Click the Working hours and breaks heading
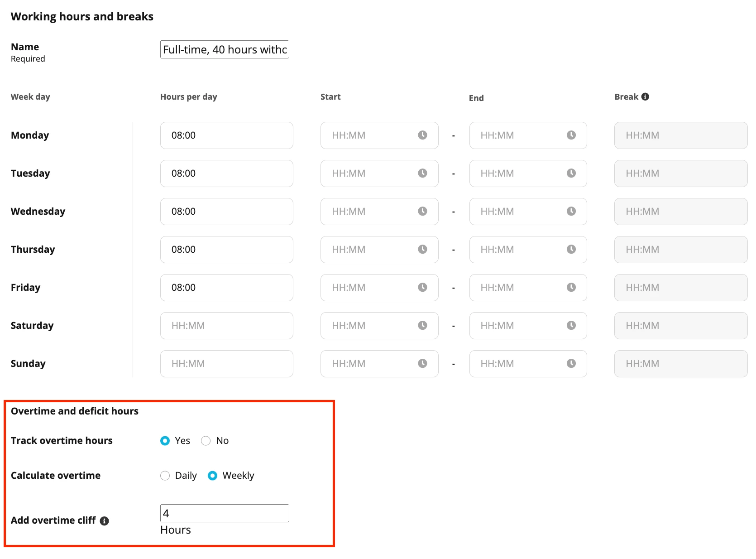Screen dimensions: 756x559 pyautogui.click(x=82, y=17)
